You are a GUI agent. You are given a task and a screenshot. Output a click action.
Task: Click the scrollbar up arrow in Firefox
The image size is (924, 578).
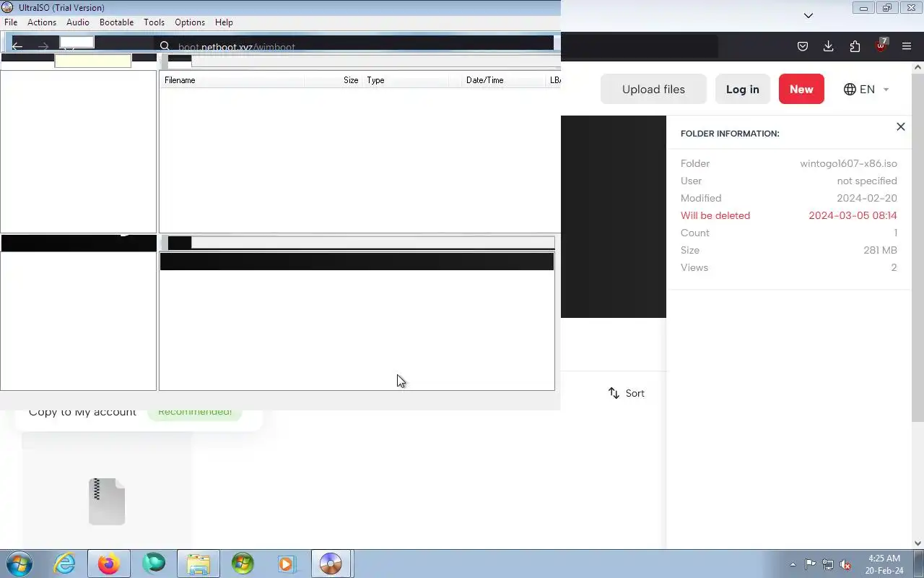coord(918,67)
